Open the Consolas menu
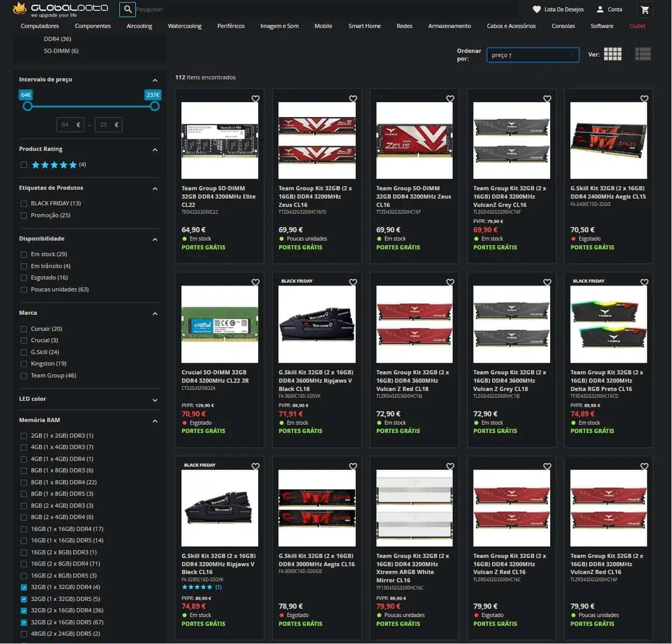This screenshot has width=672, height=644. pyautogui.click(x=563, y=26)
